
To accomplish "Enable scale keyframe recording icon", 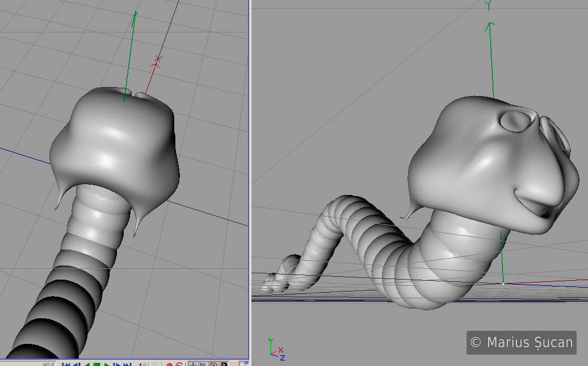I will tap(204, 364).
